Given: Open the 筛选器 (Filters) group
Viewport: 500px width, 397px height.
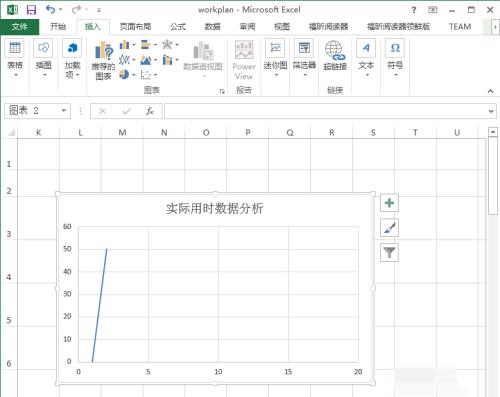Looking at the screenshot, I should (304, 58).
